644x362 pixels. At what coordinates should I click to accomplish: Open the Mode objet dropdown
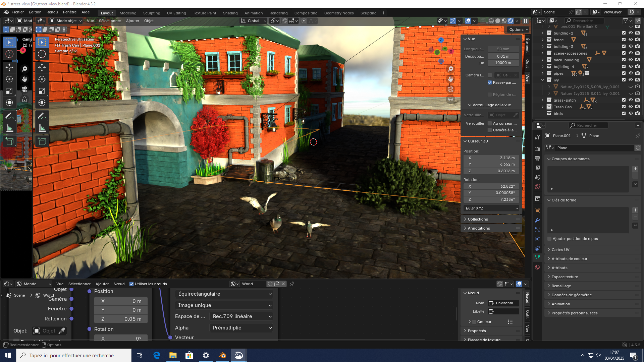click(x=66, y=21)
